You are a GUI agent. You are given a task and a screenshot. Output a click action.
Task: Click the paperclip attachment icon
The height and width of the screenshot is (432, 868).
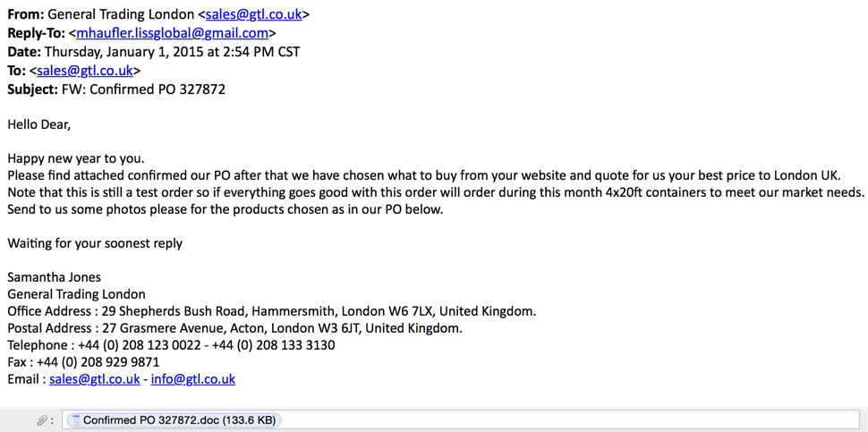[42, 420]
